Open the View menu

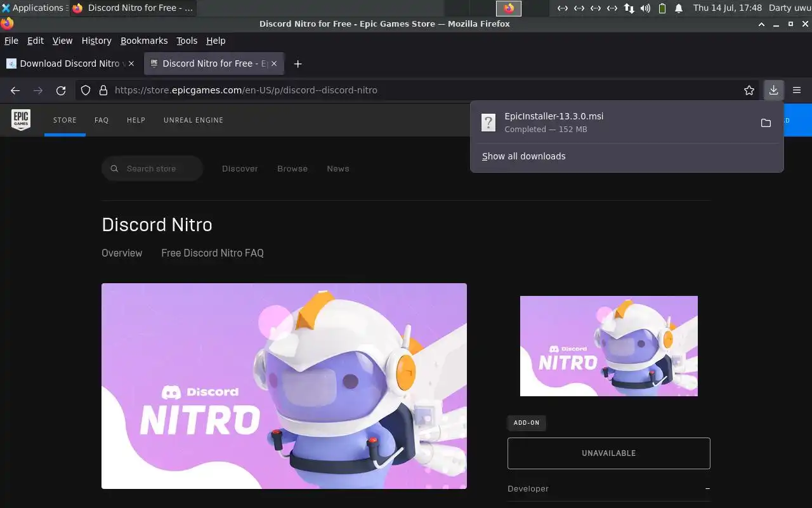pos(62,41)
